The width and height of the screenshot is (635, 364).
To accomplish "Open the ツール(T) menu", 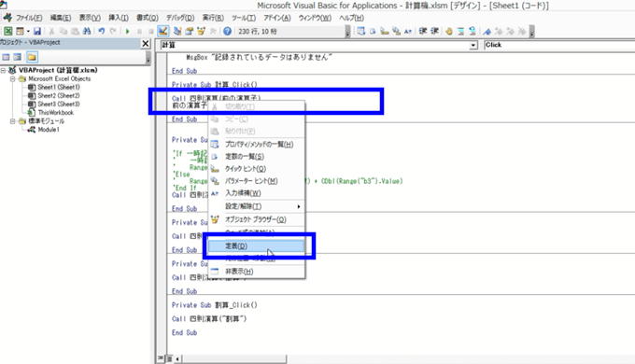I will (x=244, y=18).
